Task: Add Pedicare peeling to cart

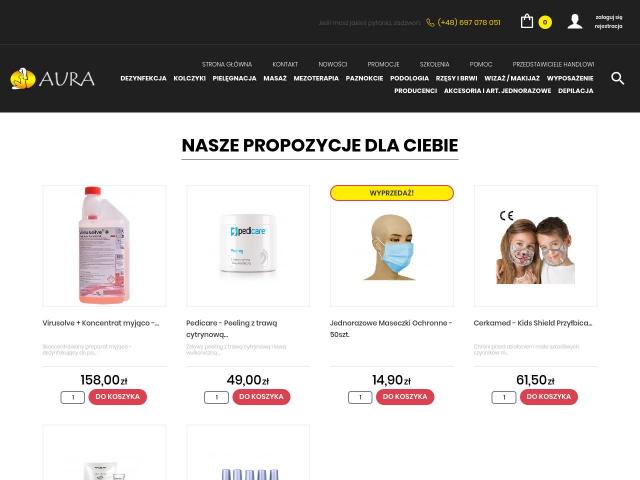Action: [x=261, y=397]
